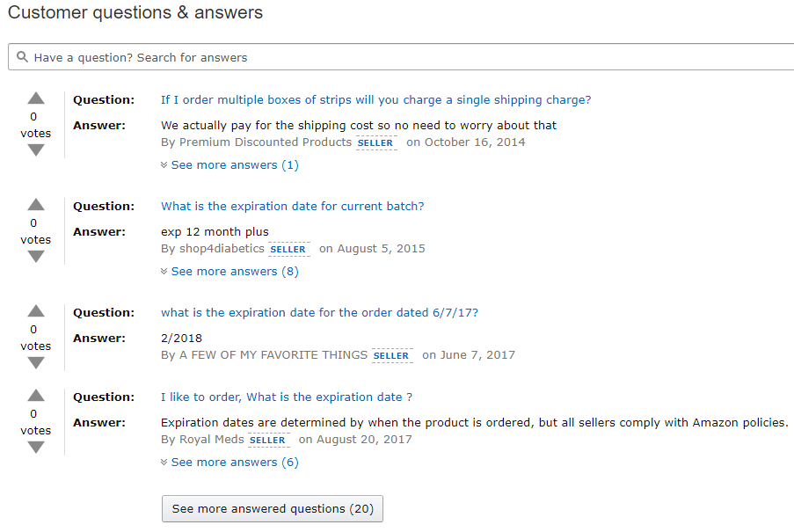Open 'I like to order, What is the expiration date?'
Screen dimensions: 794x532
(286, 397)
